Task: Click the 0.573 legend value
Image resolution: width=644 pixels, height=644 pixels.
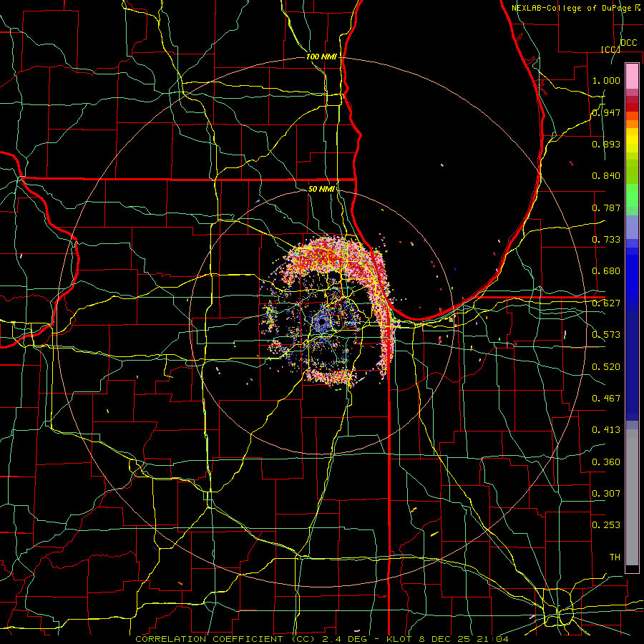Action: coord(606,335)
